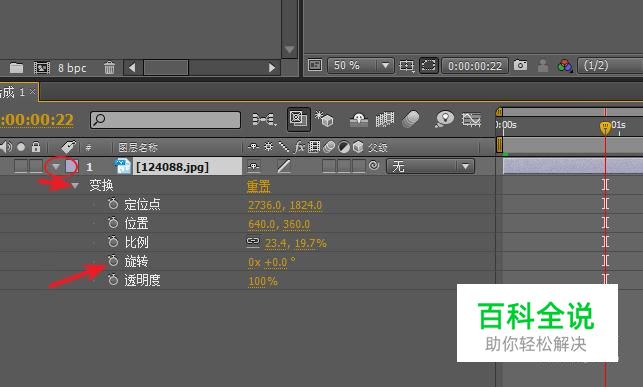This screenshot has width=643, height=387.
Task: Click the parent pick whip icon
Action: tap(374, 166)
